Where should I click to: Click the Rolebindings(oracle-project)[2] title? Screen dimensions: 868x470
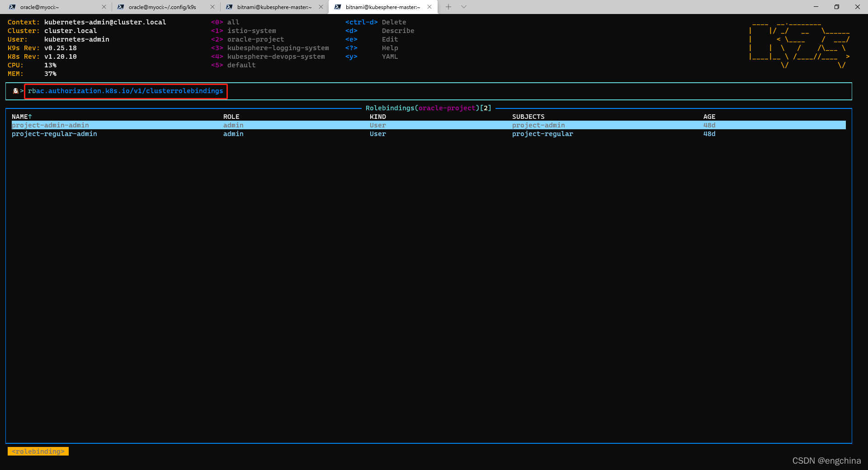(x=428, y=108)
